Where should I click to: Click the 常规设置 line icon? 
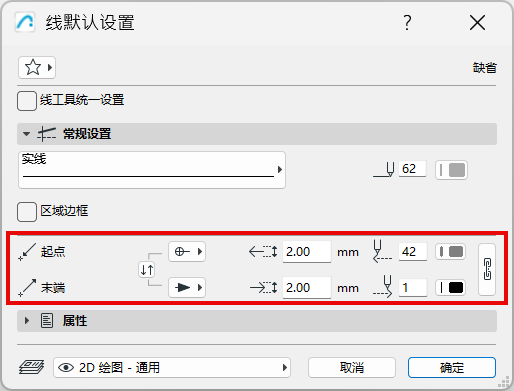46,134
